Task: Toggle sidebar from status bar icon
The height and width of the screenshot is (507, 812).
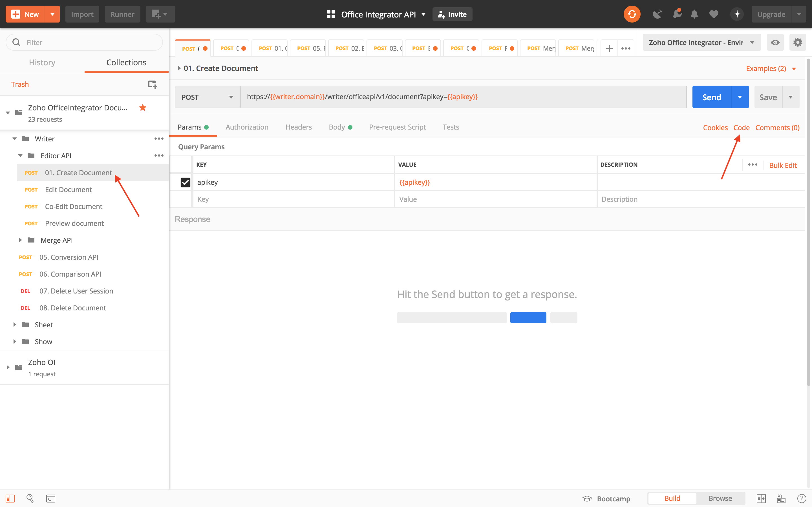Action: (x=10, y=498)
